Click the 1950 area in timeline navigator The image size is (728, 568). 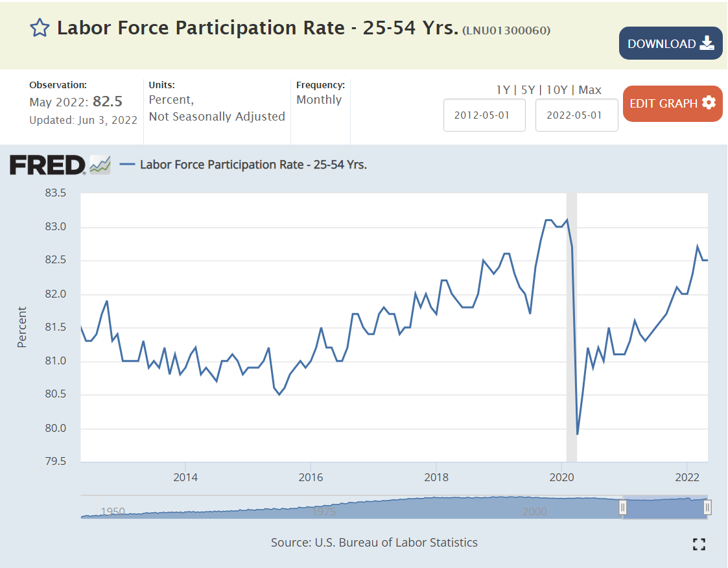pyautogui.click(x=113, y=511)
